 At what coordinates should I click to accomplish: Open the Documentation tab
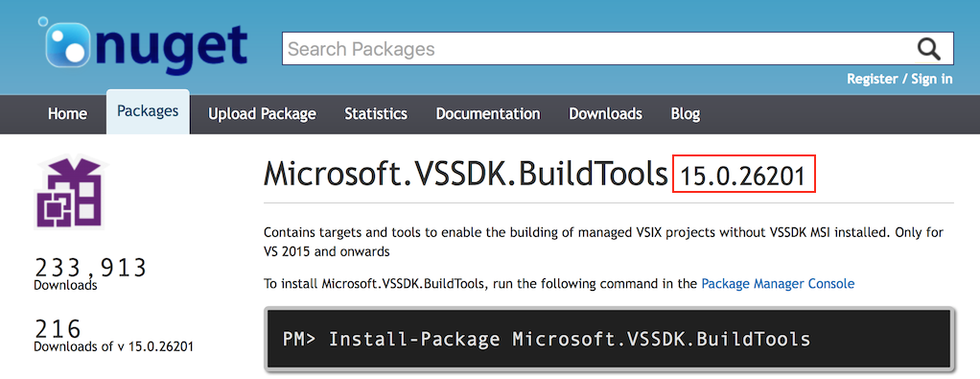pyautogui.click(x=487, y=114)
